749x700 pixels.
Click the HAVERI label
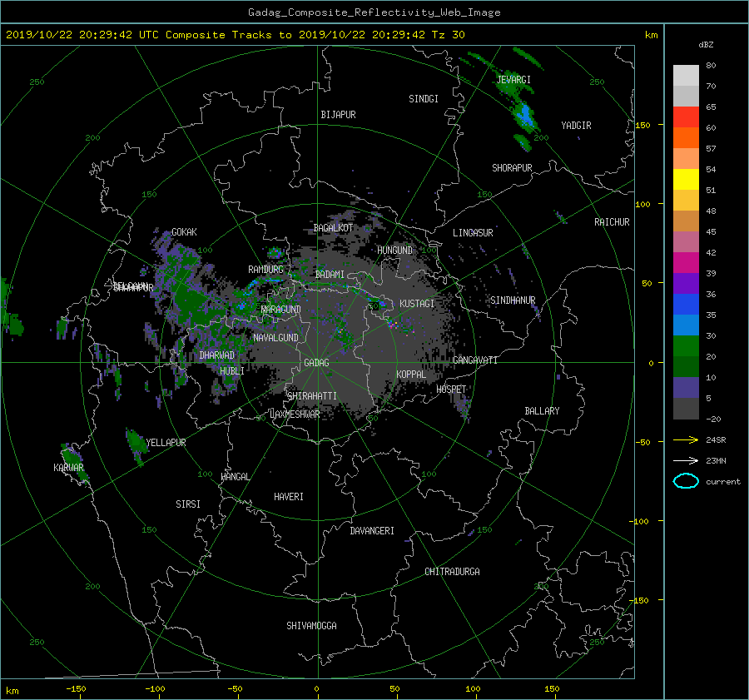coord(289,497)
